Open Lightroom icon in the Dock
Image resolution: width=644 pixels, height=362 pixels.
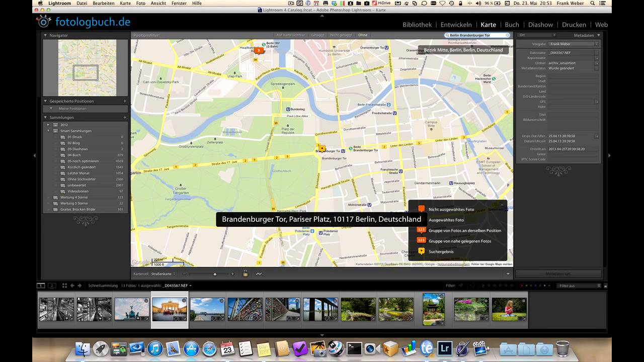coord(444,348)
